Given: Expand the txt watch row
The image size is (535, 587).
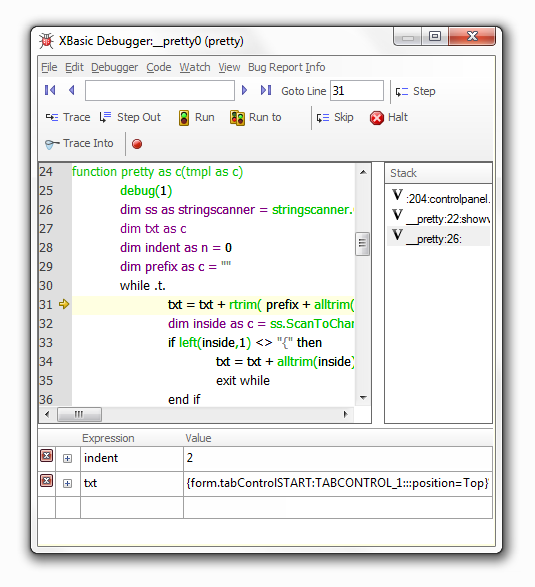Looking at the screenshot, I should point(67,484).
